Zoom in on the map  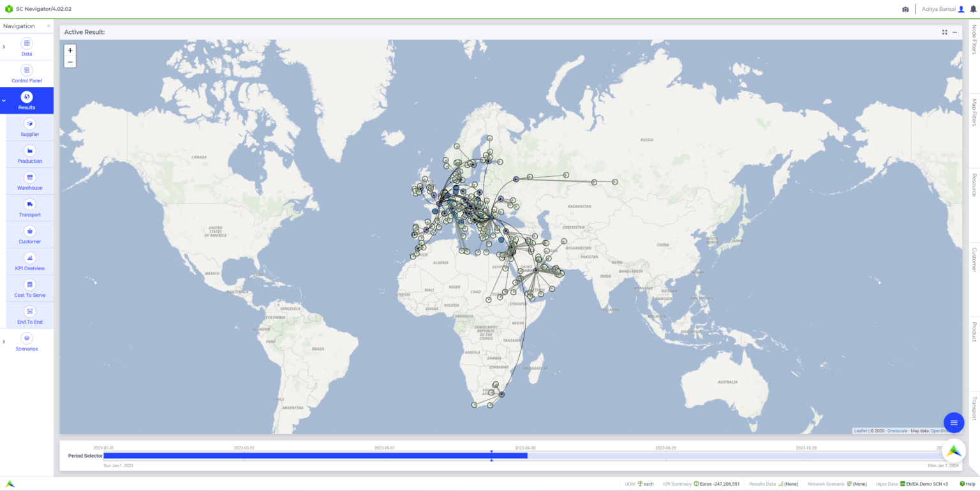point(70,50)
